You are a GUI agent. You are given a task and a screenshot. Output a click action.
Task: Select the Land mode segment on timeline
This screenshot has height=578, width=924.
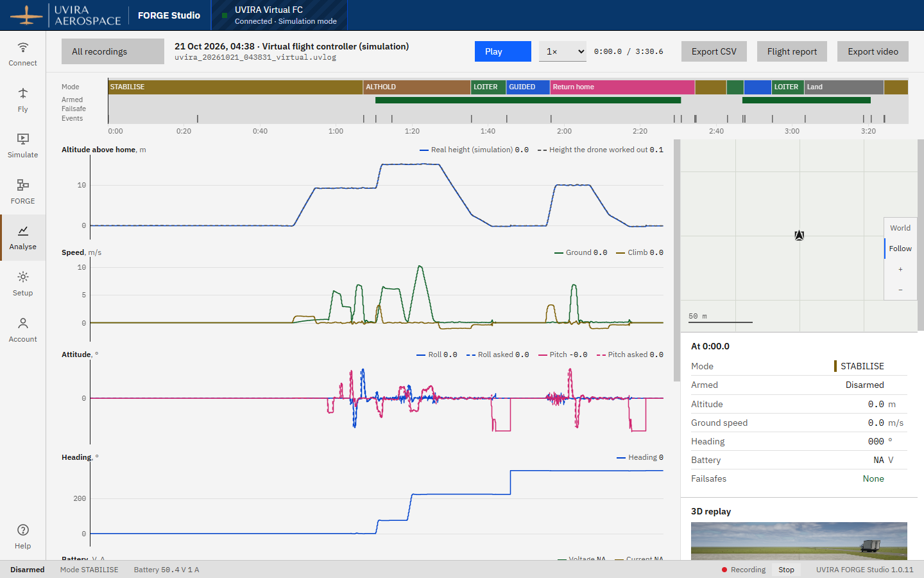[x=844, y=87]
